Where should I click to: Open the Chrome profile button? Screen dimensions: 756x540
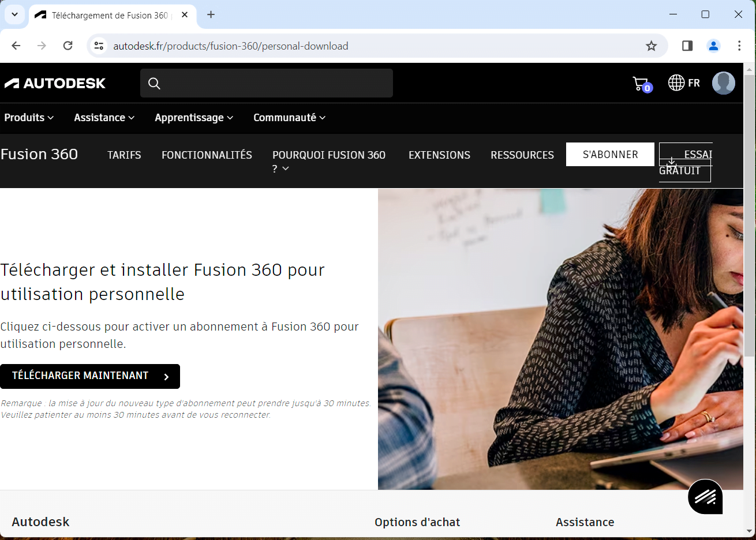click(x=713, y=46)
